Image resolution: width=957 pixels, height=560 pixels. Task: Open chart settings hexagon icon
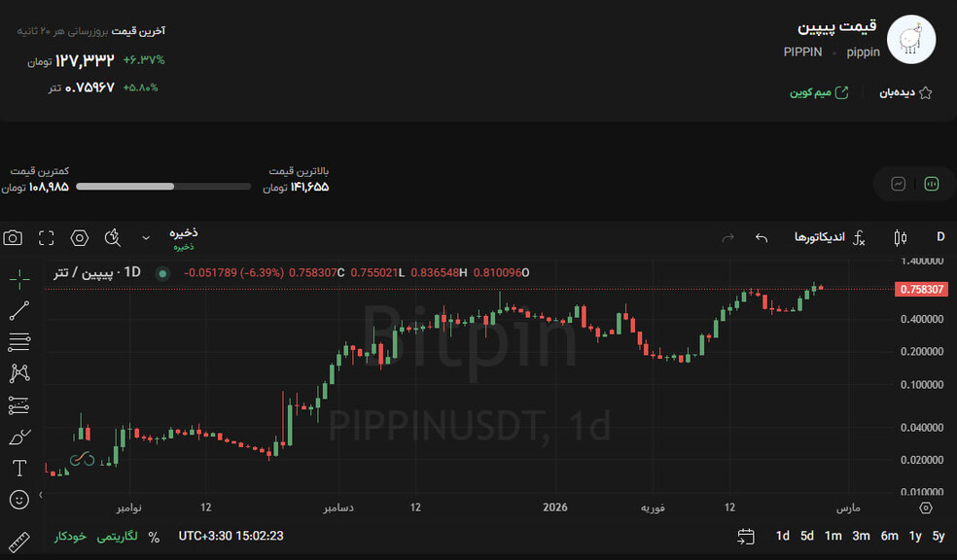(x=80, y=238)
